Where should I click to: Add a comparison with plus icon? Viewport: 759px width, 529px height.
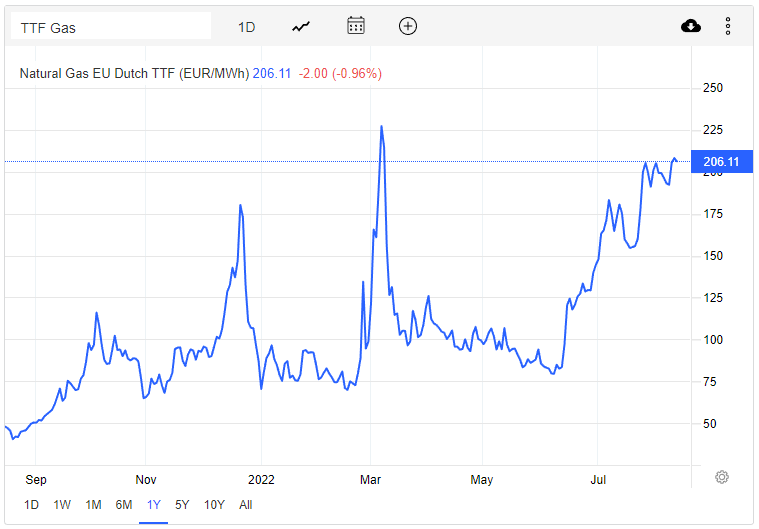(408, 26)
